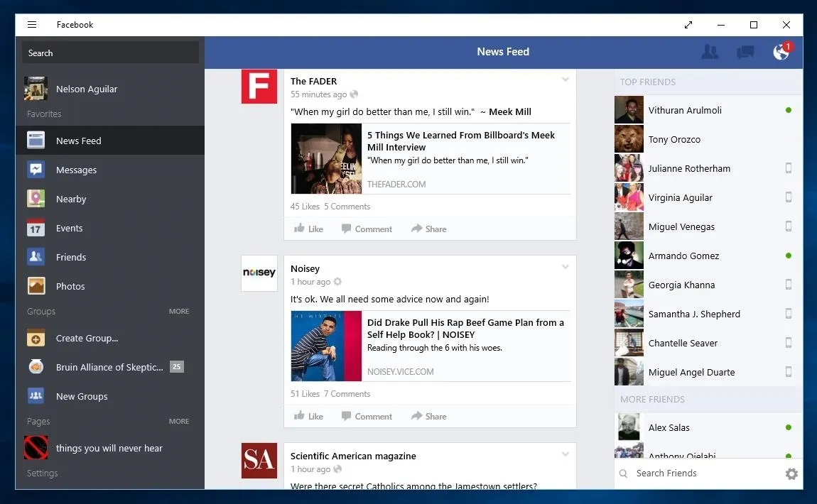The image size is (817, 504).
Task: Click the full-screen expand arrow icon in title bar
Action: tap(688, 24)
